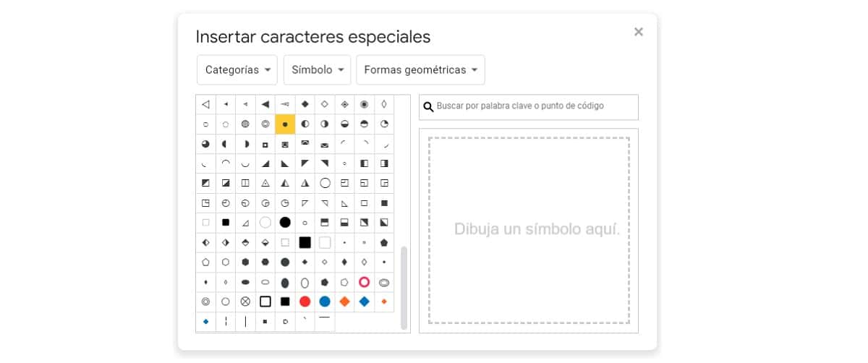Insert the large blue circle symbol
868x363 pixels.
[325, 302]
